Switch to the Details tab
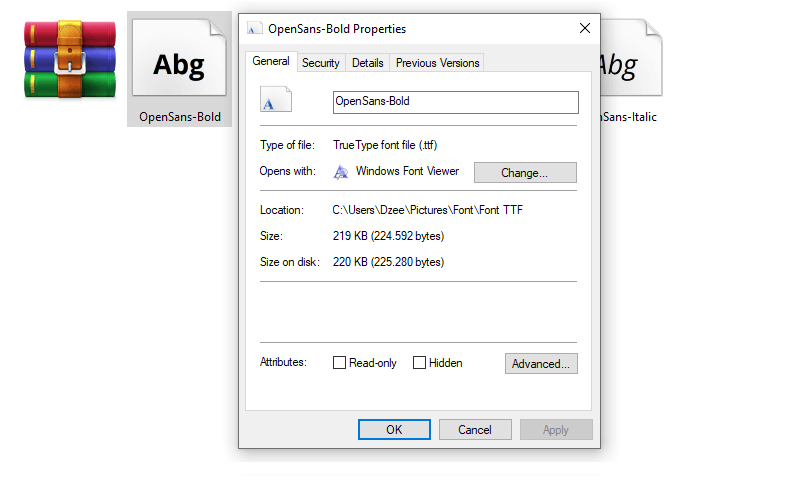Image resolution: width=800 pixels, height=496 pixels. coord(367,63)
